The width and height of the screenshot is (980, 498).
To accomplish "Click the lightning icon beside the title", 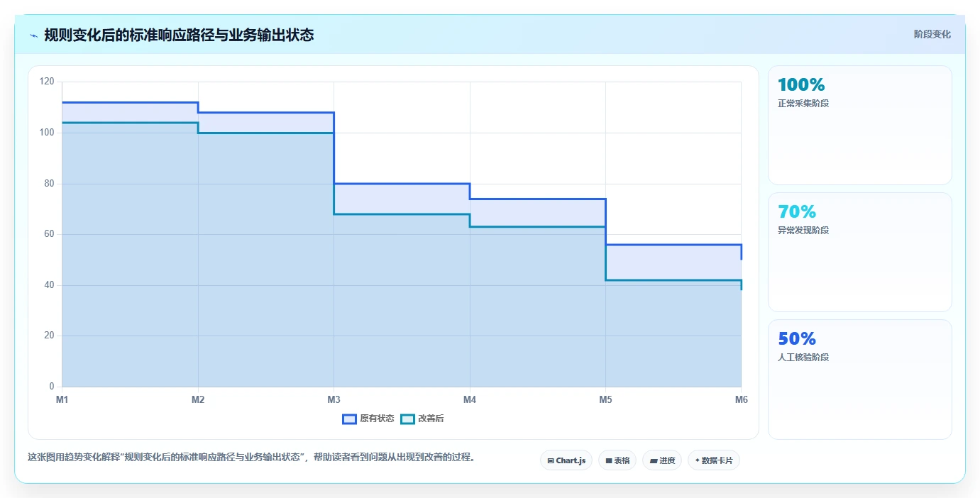I will tap(33, 35).
